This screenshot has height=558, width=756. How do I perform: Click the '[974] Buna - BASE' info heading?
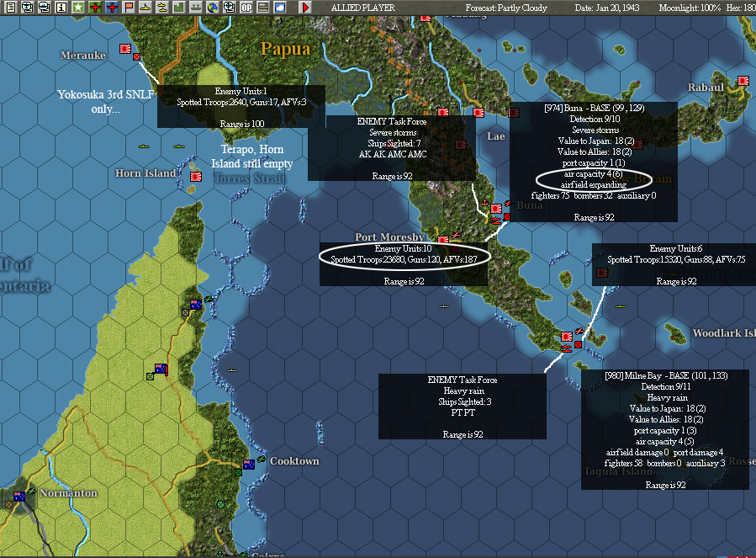tap(594, 108)
